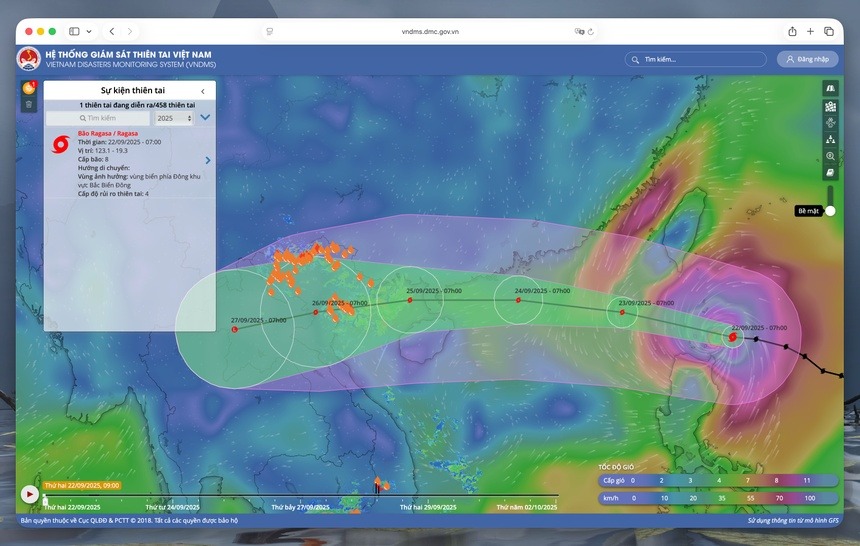Click the trash bin icon
This screenshot has height=546, width=860.
tap(29, 104)
